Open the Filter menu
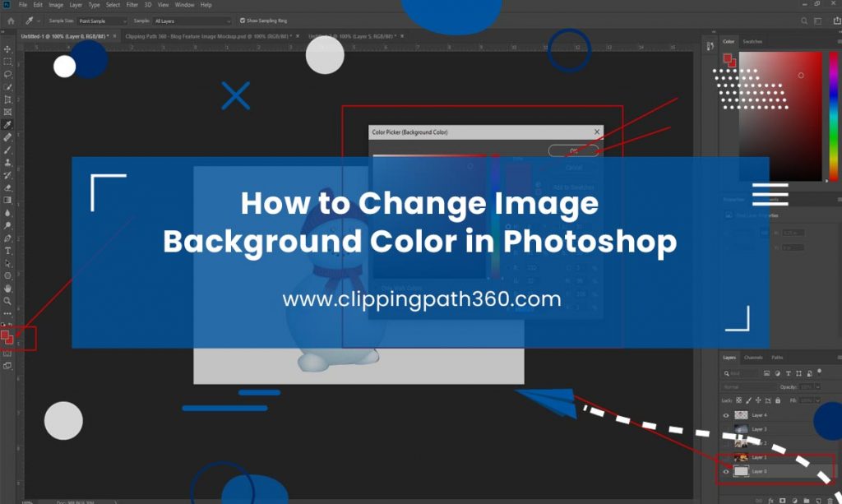This screenshot has height=504, width=842. point(132,5)
